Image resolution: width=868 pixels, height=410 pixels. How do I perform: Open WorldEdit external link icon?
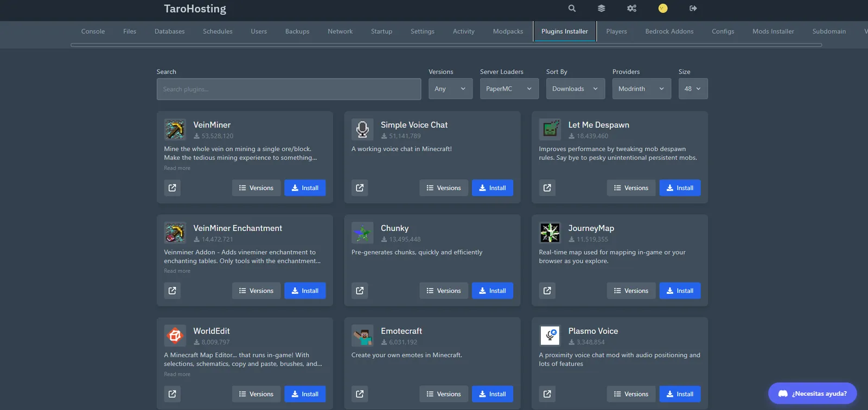[172, 394]
